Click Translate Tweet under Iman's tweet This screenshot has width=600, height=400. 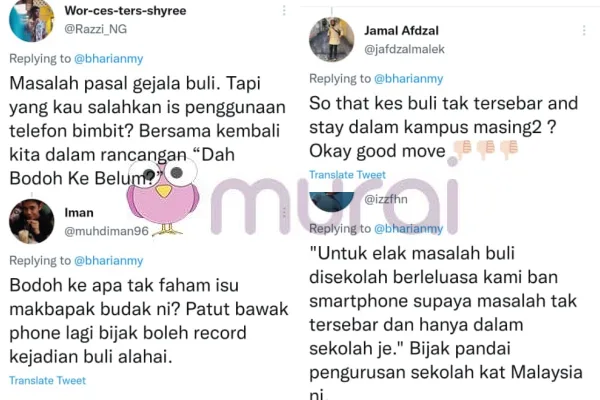(x=47, y=380)
